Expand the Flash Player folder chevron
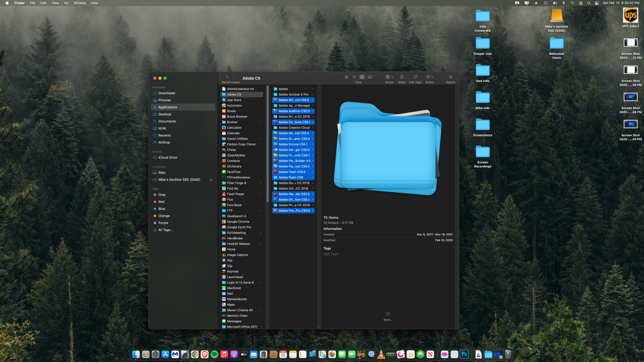This screenshot has height=362, width=644. [261, 194]
